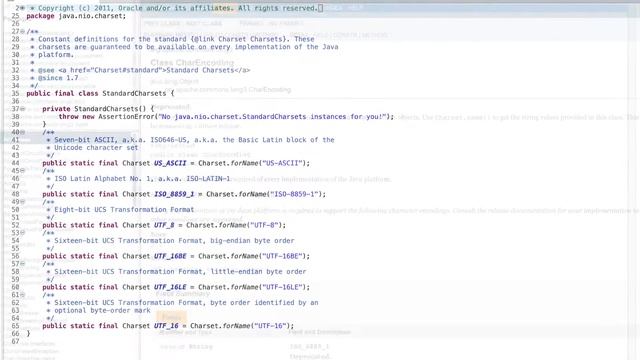Click the ISO_8859_1 field name
Screen dimensions: 640x360
[174, 194]
